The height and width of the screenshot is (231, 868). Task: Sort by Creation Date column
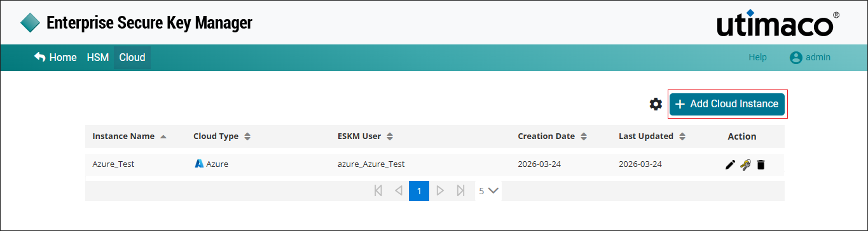point(552,136)
